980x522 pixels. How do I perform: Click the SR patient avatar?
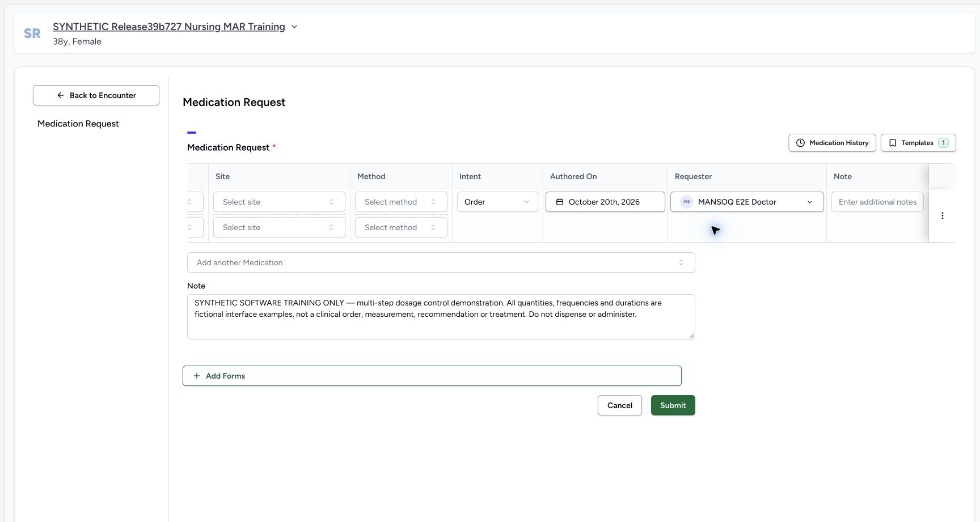(32, 33)
